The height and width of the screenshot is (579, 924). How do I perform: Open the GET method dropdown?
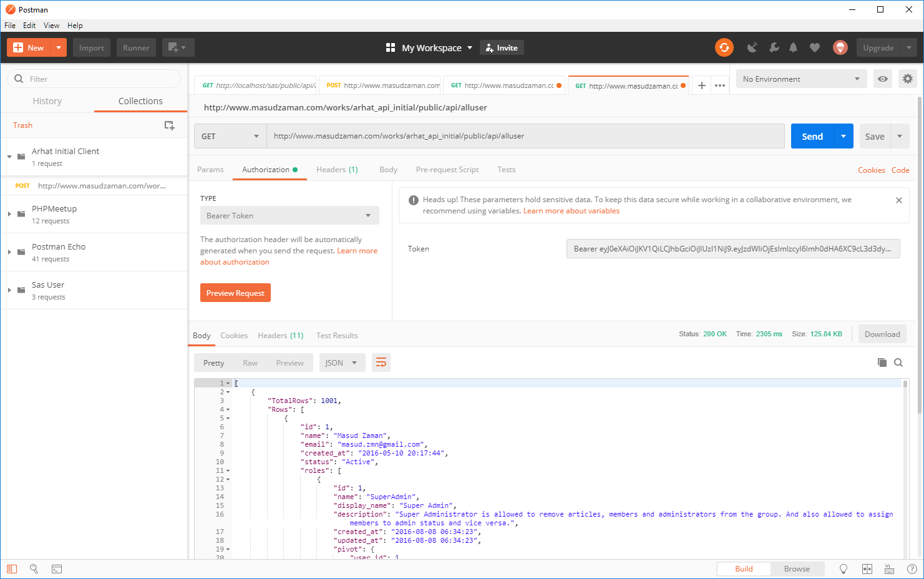point(230,136)
